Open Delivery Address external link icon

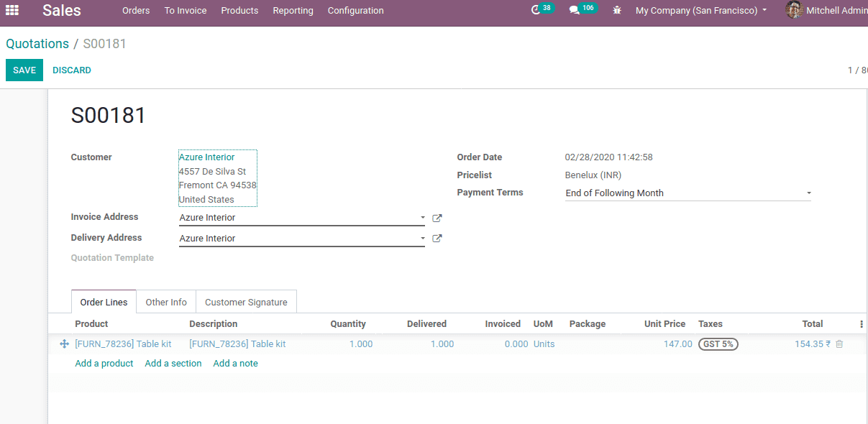[x=437, y=239]
